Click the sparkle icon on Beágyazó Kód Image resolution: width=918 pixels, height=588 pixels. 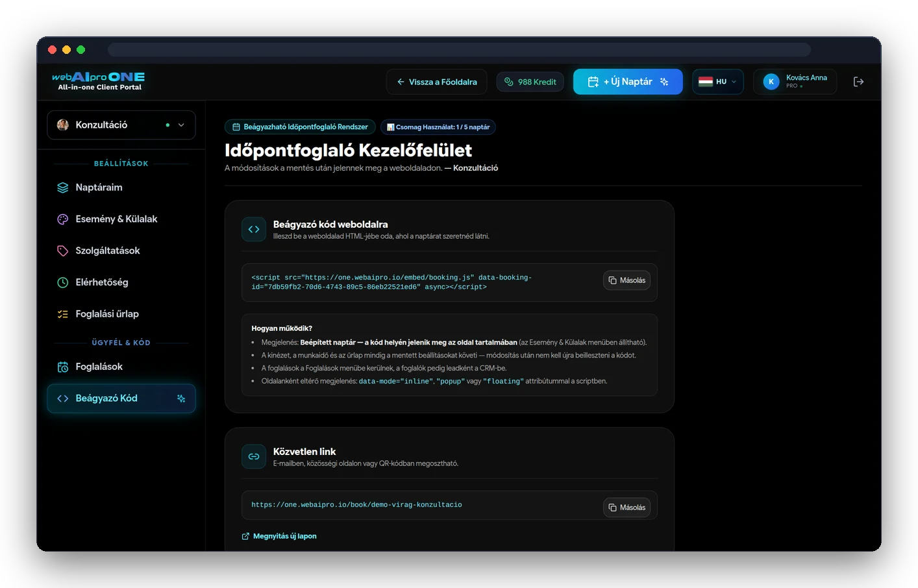[181, 398]
